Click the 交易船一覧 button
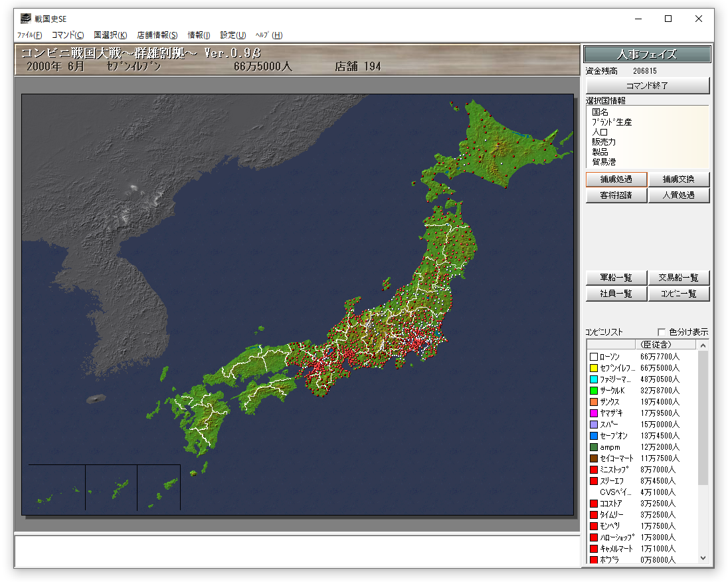Image resolution: width=728 pixels, height=582 pixels. point(679,278)
